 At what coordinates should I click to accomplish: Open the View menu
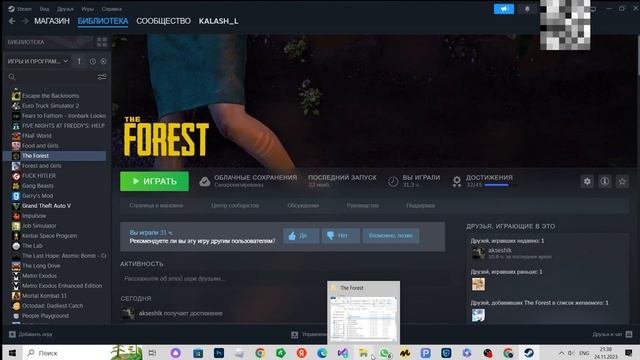pyautogui.click(x=44, y=9)
